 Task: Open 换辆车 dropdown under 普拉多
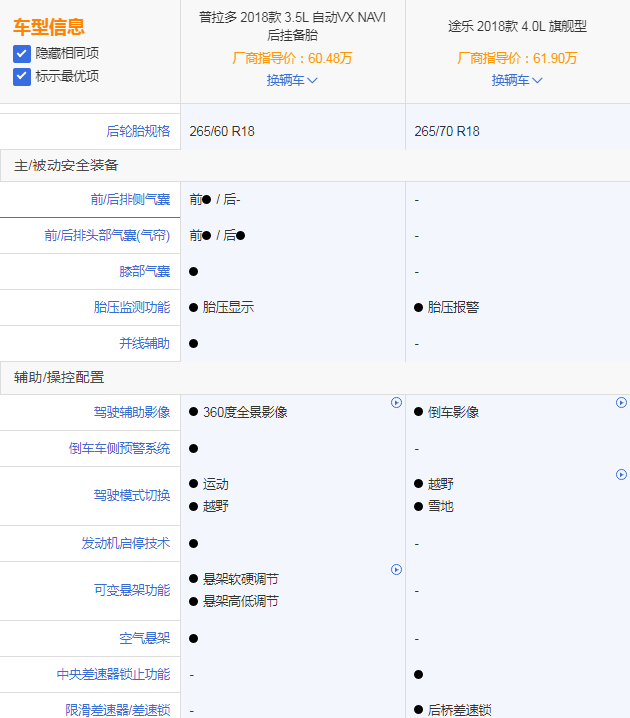pos(292,80)
